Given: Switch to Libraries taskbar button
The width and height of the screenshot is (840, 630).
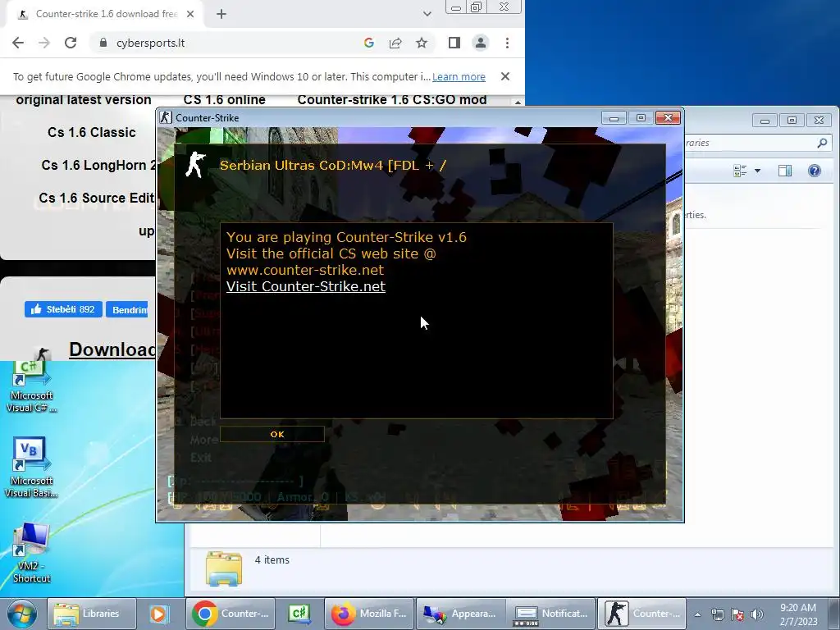Looking at the screenshot, I should click(x=92, y=614).
